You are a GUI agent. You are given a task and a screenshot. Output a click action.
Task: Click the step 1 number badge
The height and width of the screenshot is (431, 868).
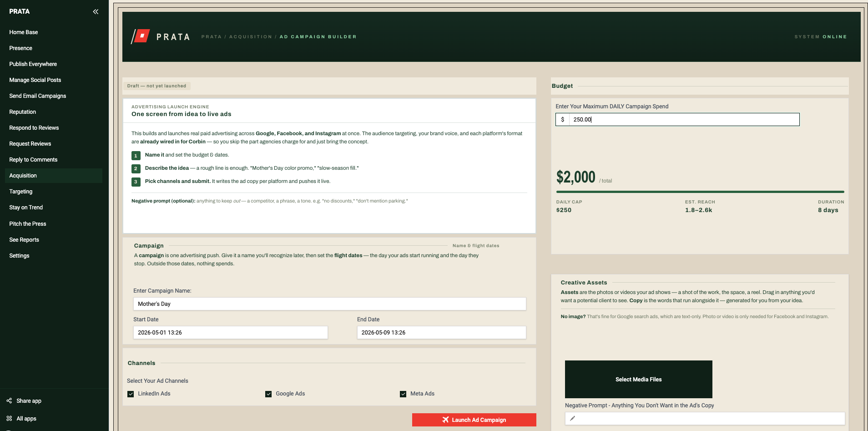click(136, 156)
